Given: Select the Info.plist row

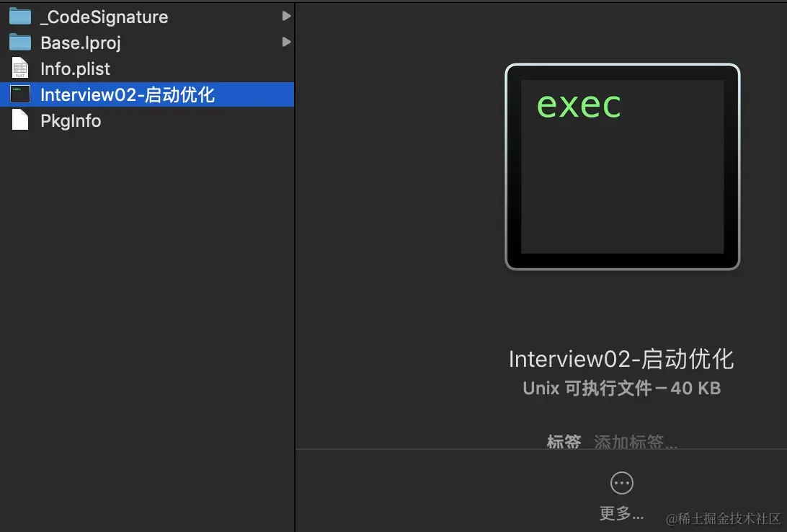Looking at the screenshot, I should click(x=76, y=68).
